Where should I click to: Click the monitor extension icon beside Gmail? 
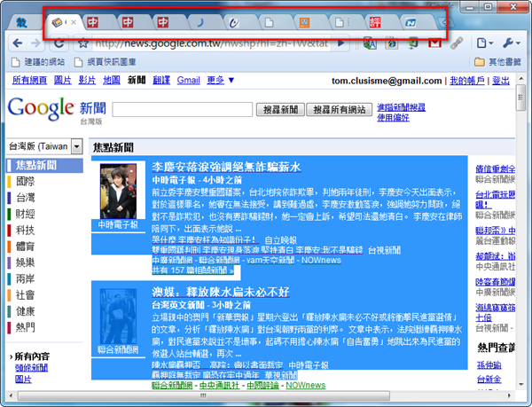(412, 43)
